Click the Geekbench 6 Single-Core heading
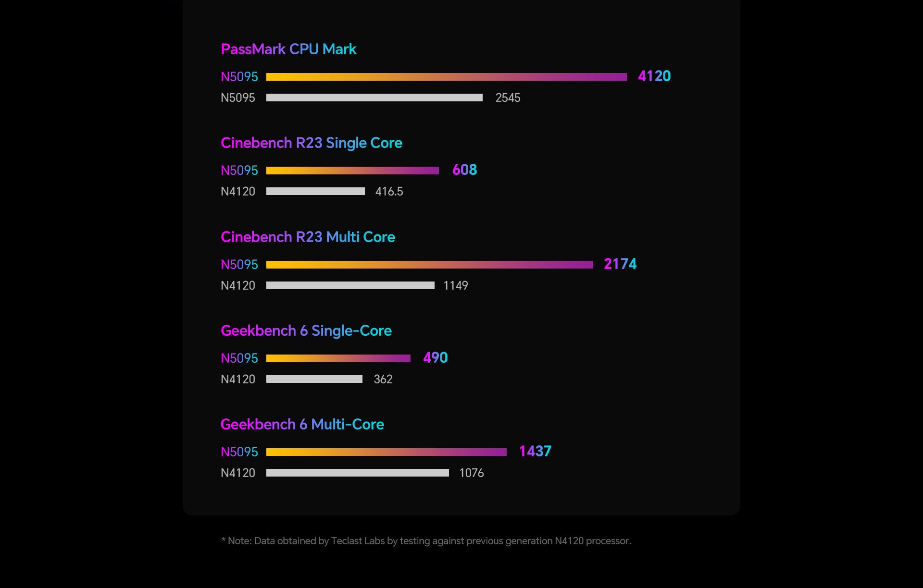Screen dimensions: 923x588 point(306,331)
